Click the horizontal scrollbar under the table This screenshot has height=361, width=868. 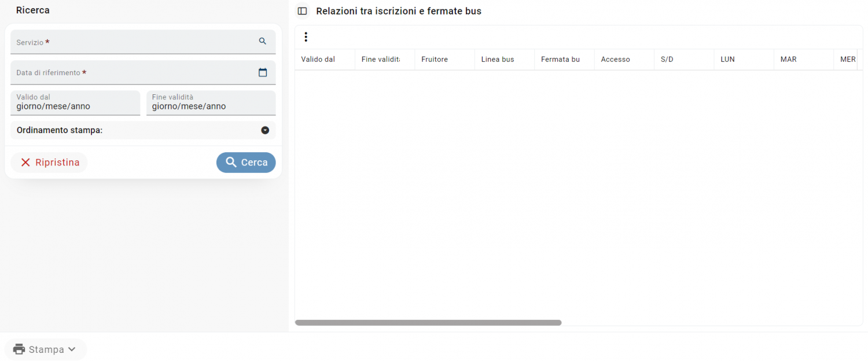coord(428,323)
